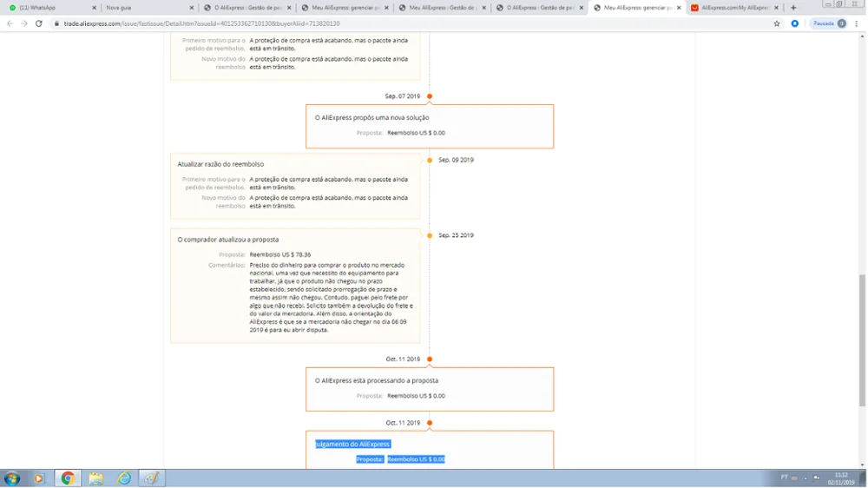Image resolution: width=868 pixels, height=488 pixels.
Task: Click the Sep. 07 2019 timeline dot
Action: (x=430, y=96)
